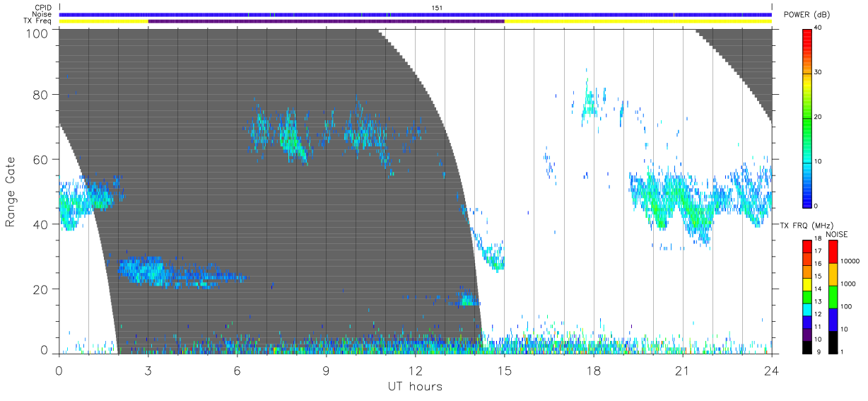Click the purple section of the TX Freq strip
The height and width of the screenshot is (401, 868).
(326, 21)
